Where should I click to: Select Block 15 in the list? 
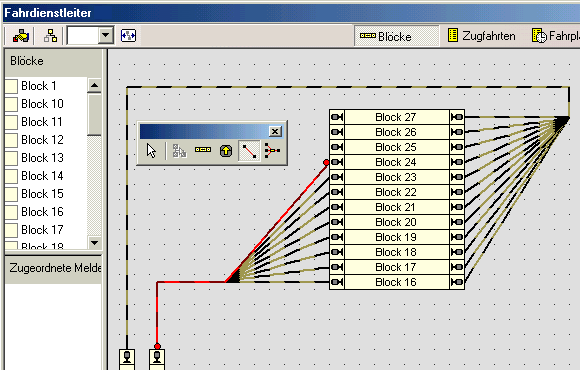coord(42,194)
